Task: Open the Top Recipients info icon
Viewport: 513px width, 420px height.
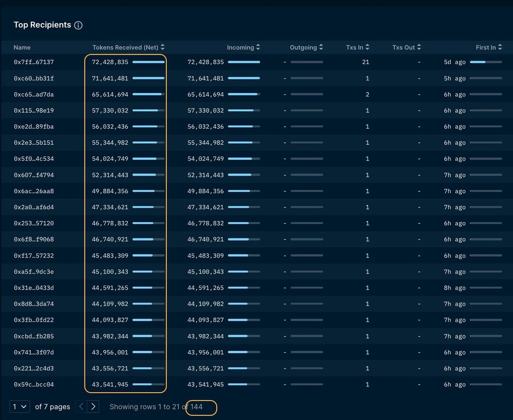Action: click(x=78, y=25)
